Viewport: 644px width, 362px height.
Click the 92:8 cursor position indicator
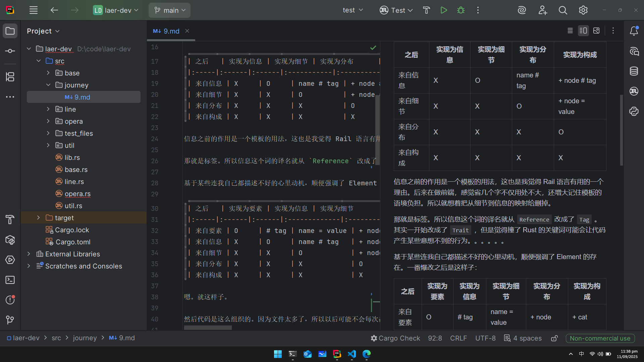pos(435,338)
